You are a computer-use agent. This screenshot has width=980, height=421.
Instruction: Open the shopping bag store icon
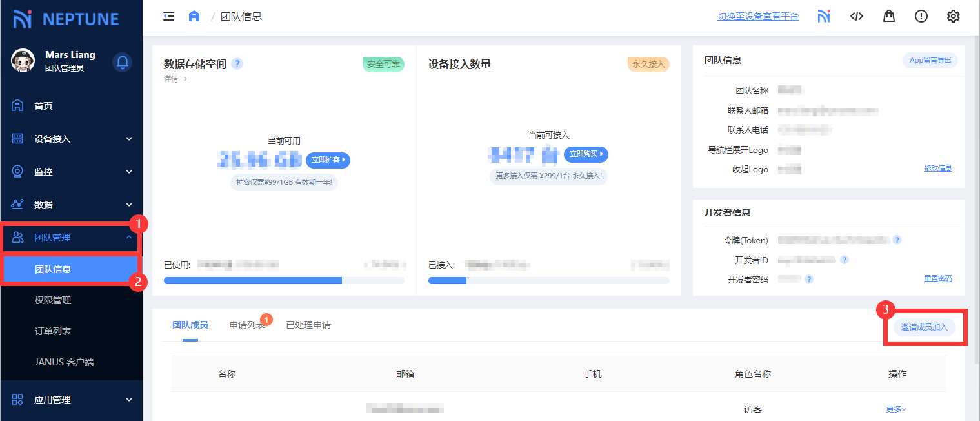pyautogui.click(x=889, y=16)
